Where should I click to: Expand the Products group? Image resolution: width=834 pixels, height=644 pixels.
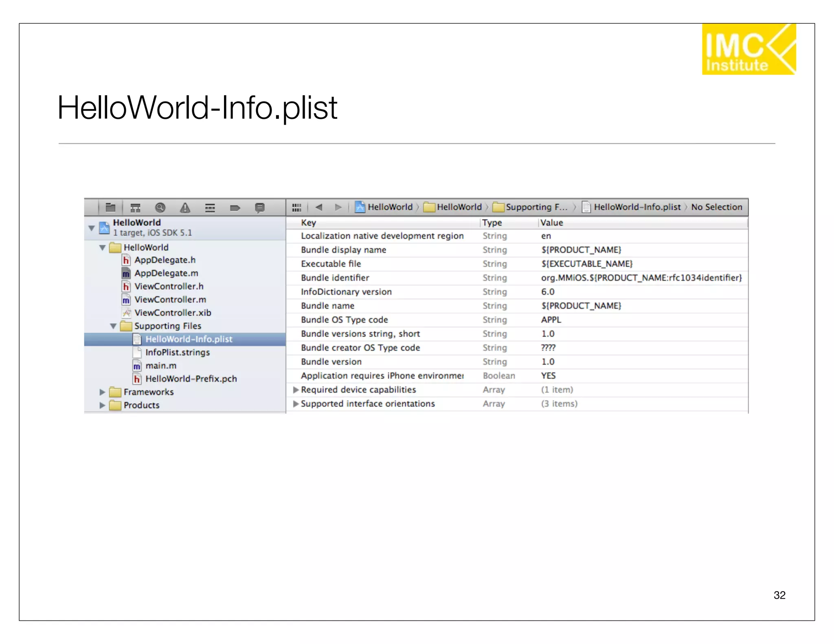click(x=102, y=405)
